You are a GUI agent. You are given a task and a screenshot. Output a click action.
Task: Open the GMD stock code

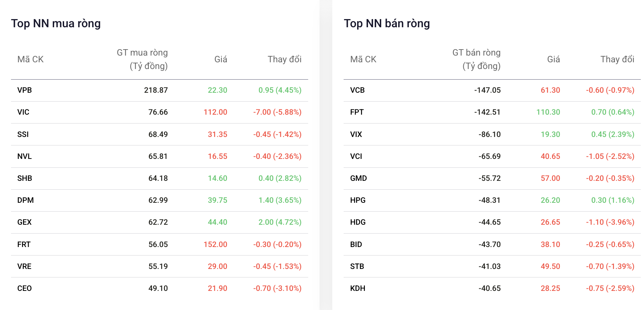pyautogui.click(x=358, y=178)
